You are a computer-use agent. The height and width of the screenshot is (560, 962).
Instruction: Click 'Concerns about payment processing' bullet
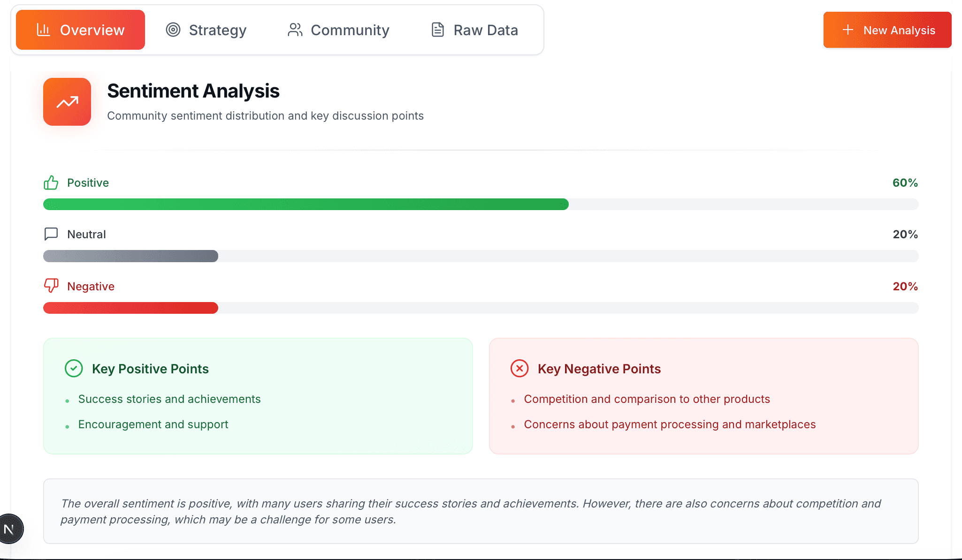[x=670, y=424]
